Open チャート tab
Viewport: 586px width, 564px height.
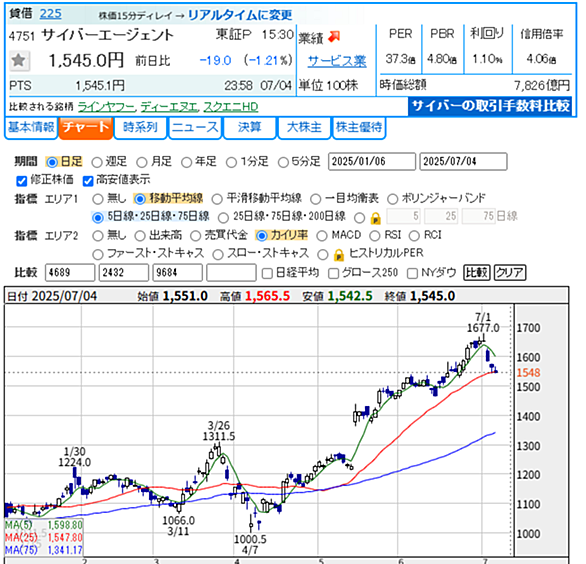point(86,128)
